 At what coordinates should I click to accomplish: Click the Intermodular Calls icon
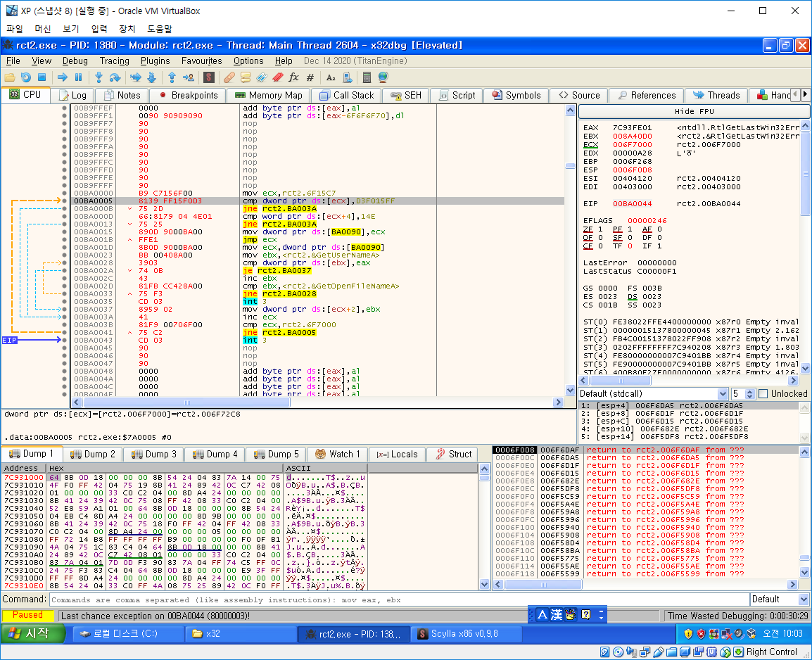348,77
